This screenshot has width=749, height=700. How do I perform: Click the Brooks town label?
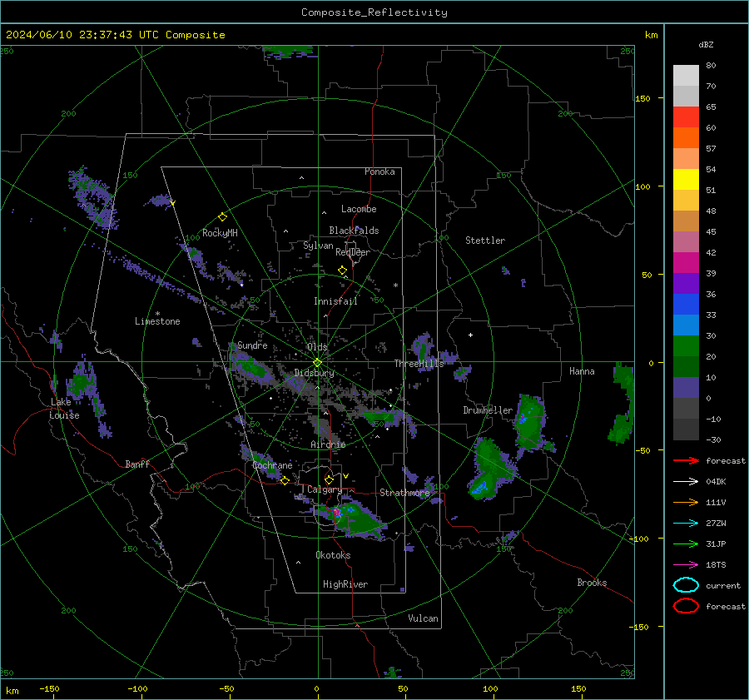click(x=592, y=583)
